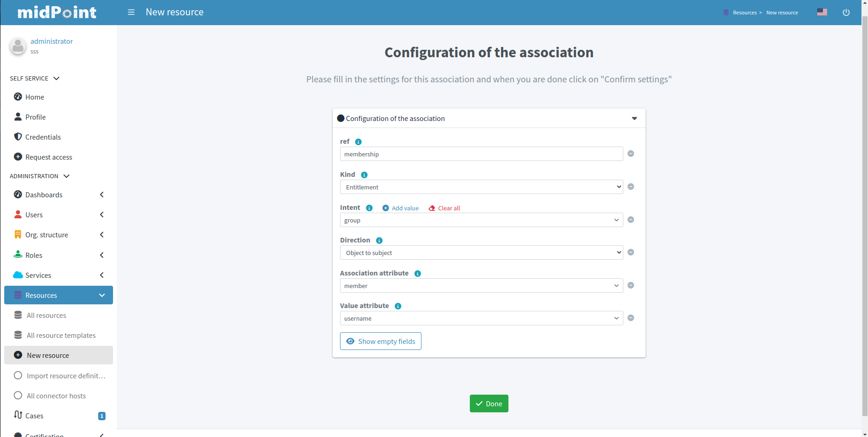
Task: Click the info icon next to Direction
Action: pyautogui.click(x=379, y=240)
